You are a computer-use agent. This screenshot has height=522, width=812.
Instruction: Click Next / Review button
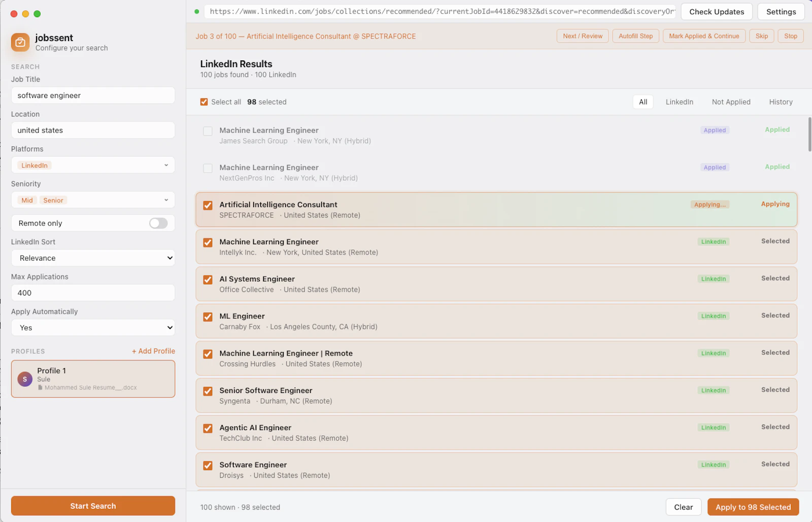(583, 36)
